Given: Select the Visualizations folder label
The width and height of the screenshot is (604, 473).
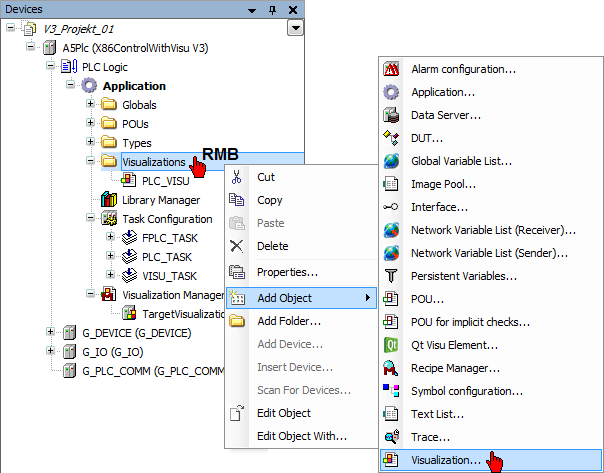Looking at the screenshot, I should tap(154, 162).
